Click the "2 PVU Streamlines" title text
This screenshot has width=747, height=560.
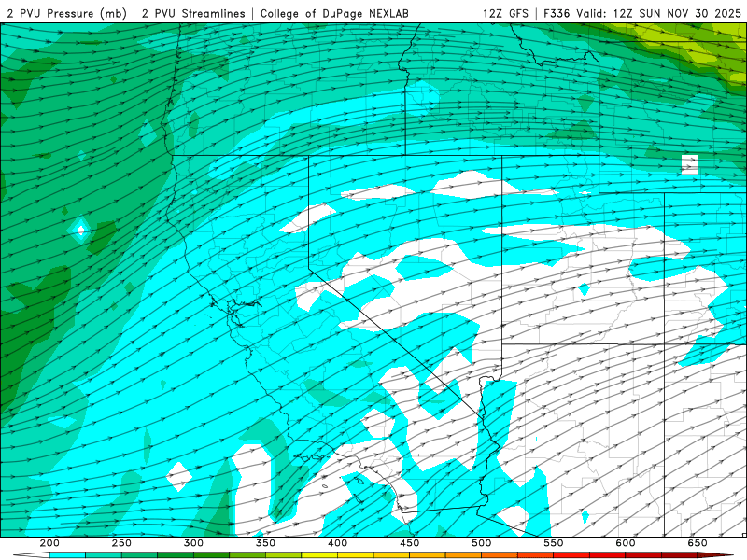coord(193,14)
